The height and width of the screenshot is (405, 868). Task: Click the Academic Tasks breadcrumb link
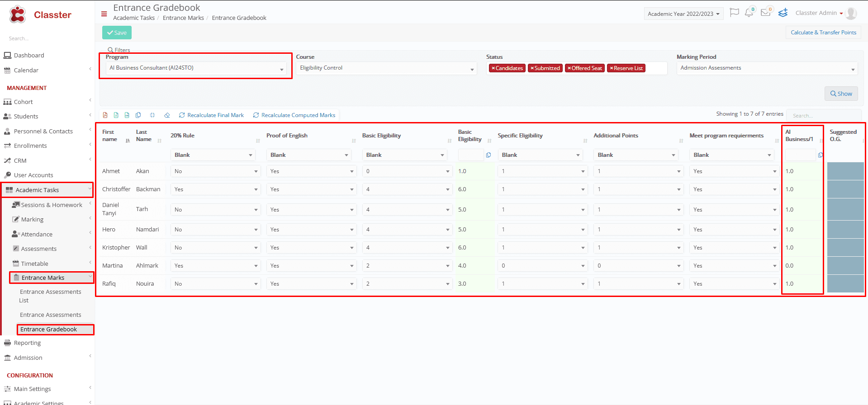[x=133, y=18]
